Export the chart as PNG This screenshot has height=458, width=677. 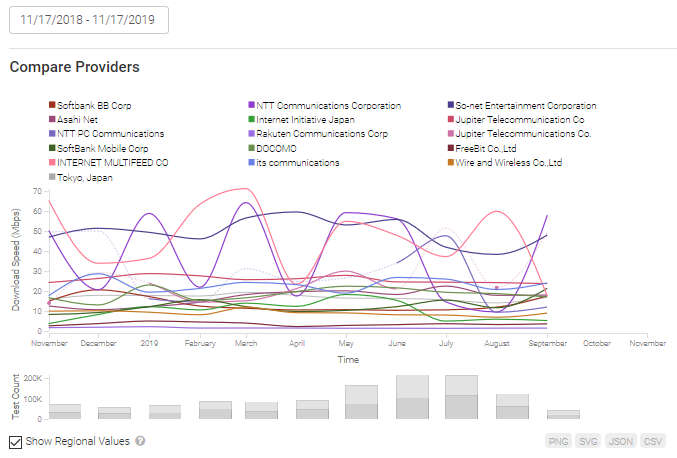(558, 442)
